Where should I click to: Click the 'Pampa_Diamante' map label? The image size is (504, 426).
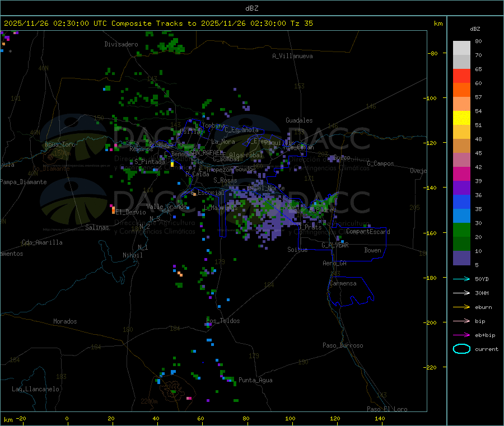tap(24, 182)
